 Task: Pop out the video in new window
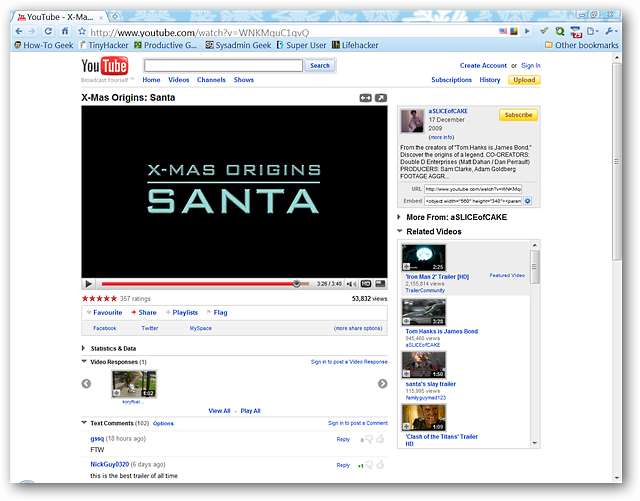point(381,98)
